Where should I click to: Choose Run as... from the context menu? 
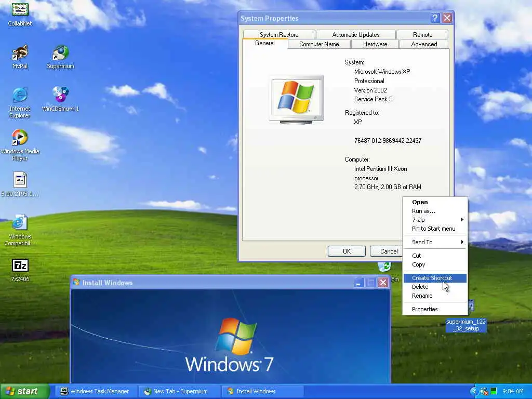coord(435,211)
